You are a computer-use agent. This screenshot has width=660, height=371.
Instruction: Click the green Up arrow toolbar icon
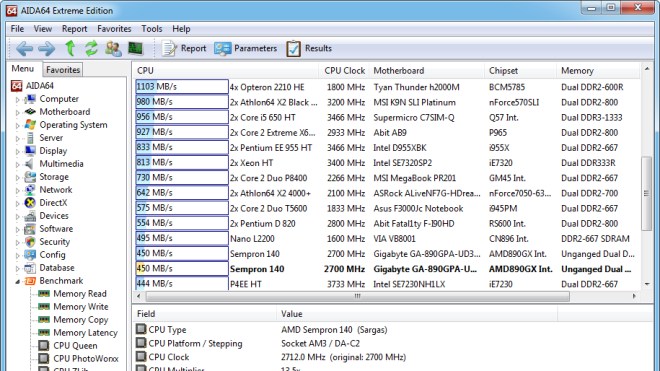[70, 48]
